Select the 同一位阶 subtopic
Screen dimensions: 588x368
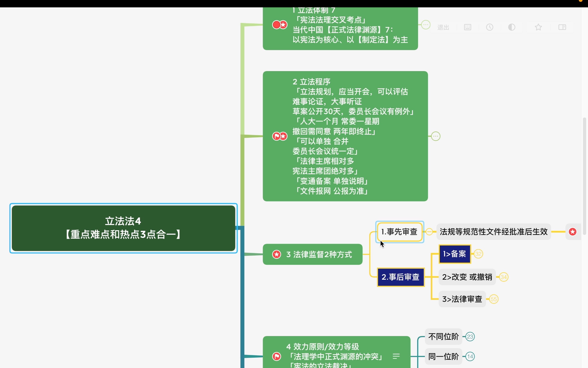pos(444,357)
